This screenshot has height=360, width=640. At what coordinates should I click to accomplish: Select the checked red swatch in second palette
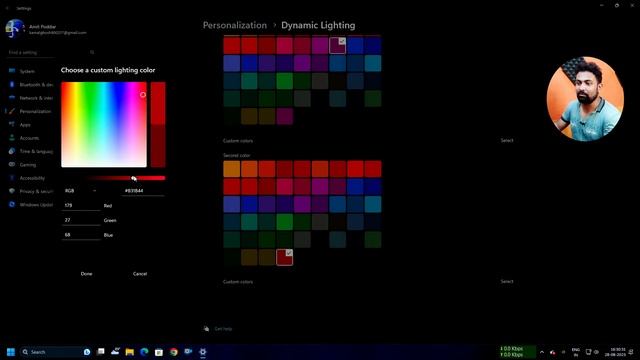coord(284,257)
